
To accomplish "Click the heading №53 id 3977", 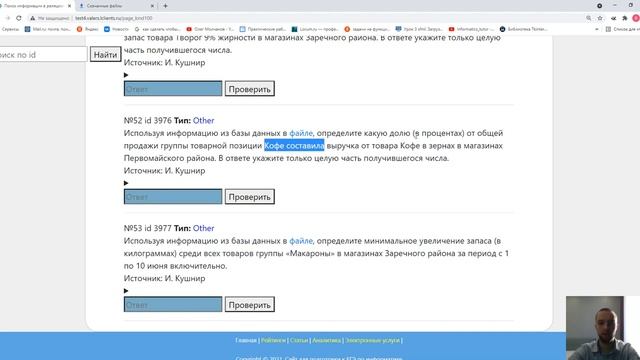I will 148,228.
